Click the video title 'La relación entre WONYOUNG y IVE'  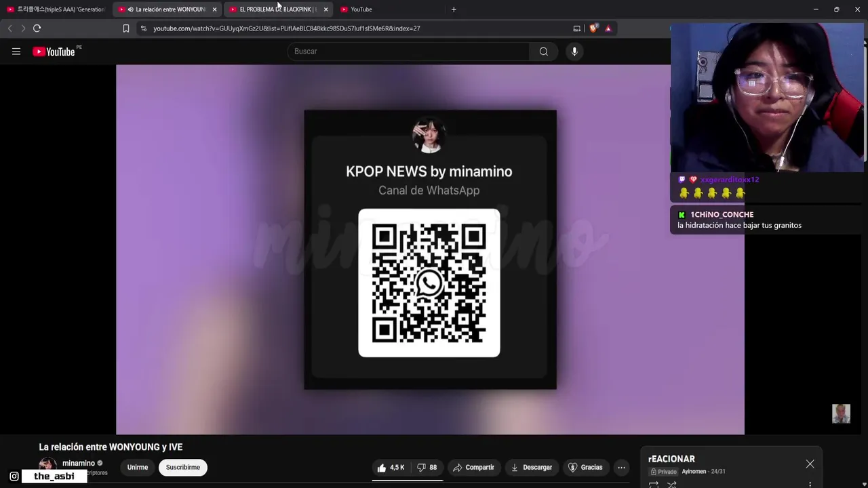point(111,447)
